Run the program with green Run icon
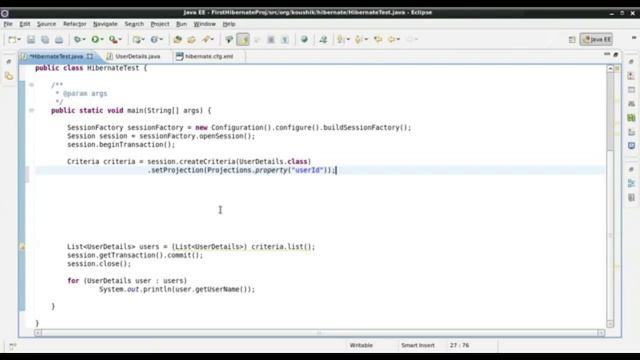 [95, 40]
